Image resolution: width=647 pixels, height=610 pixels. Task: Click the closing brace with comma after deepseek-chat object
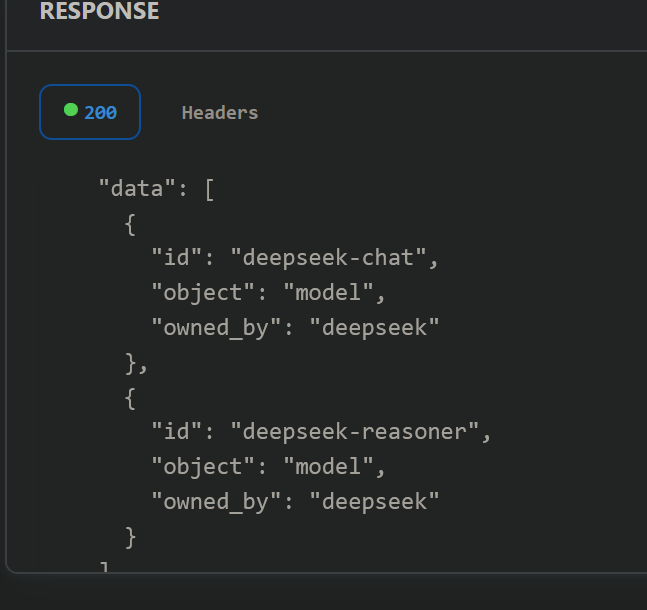[136, 364]
